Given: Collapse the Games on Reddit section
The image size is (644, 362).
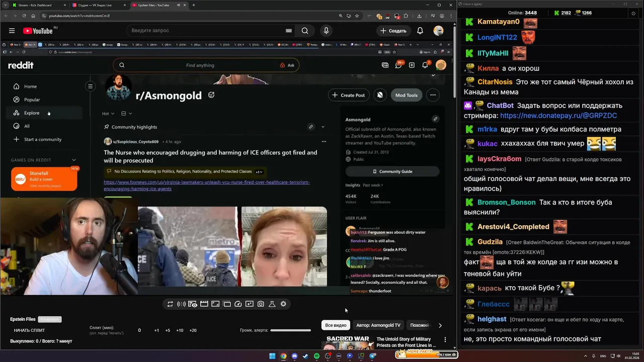Looking at the screenshot, I should 74,160.
